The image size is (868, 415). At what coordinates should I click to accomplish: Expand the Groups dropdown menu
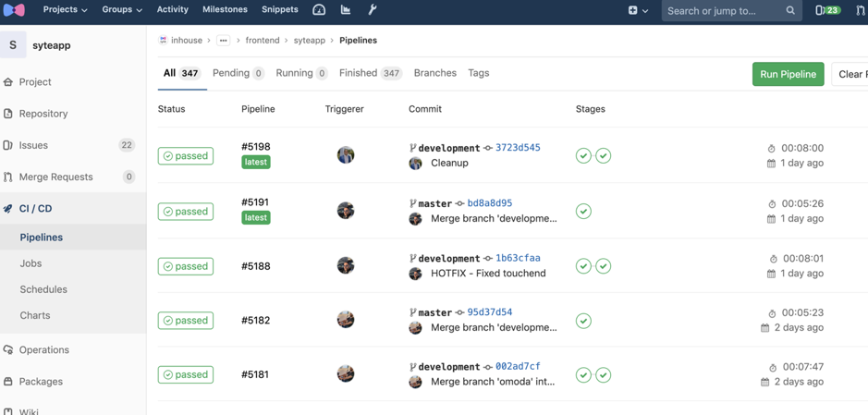pyautogui.click(x=122, y=10)
